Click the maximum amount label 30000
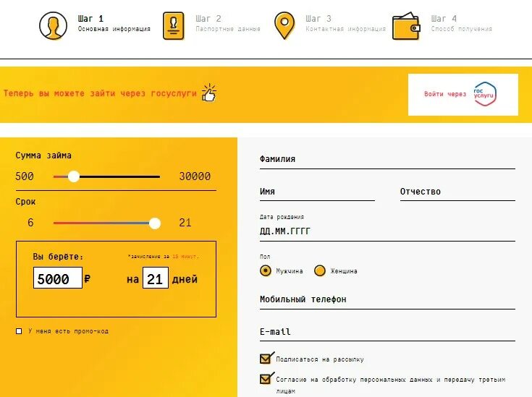Viewport: 532px width, 397px height. 195,176
